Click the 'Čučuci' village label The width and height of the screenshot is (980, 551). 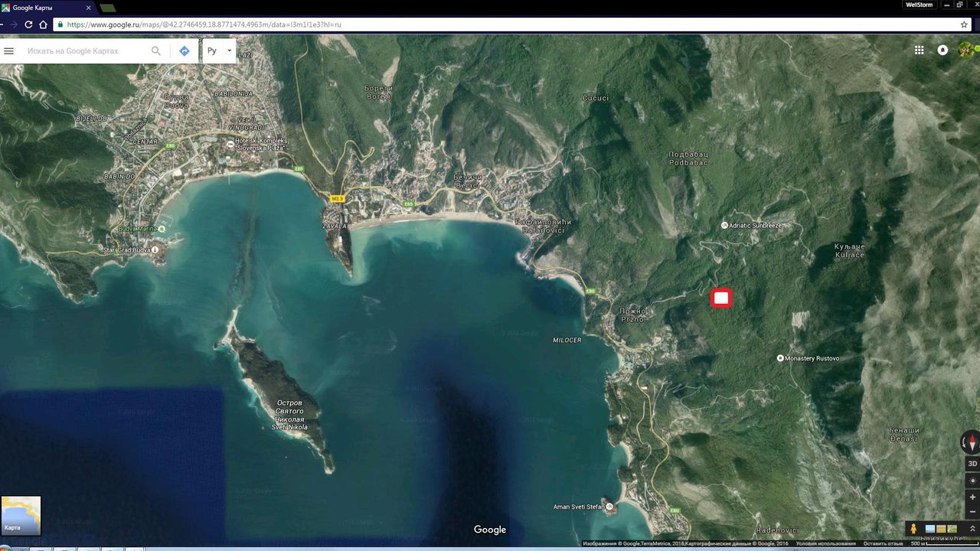pyautogui.click(x=596, y=98)
